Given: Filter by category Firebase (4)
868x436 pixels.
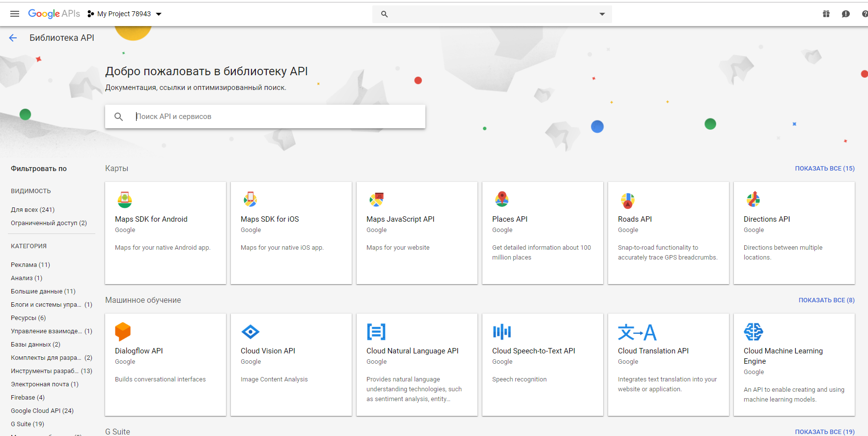Looking at the screenshot, I should click(28, 398).
